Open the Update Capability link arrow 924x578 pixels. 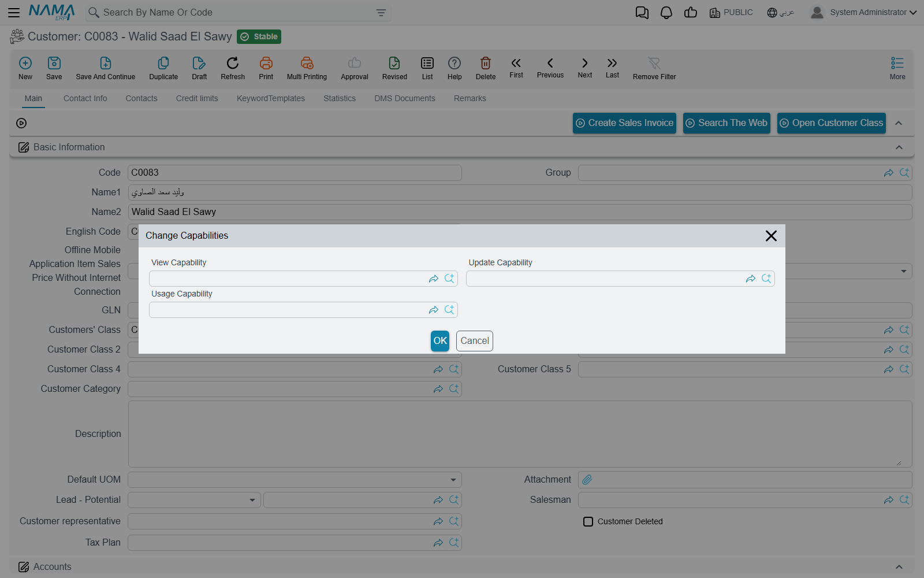(751, 279)
